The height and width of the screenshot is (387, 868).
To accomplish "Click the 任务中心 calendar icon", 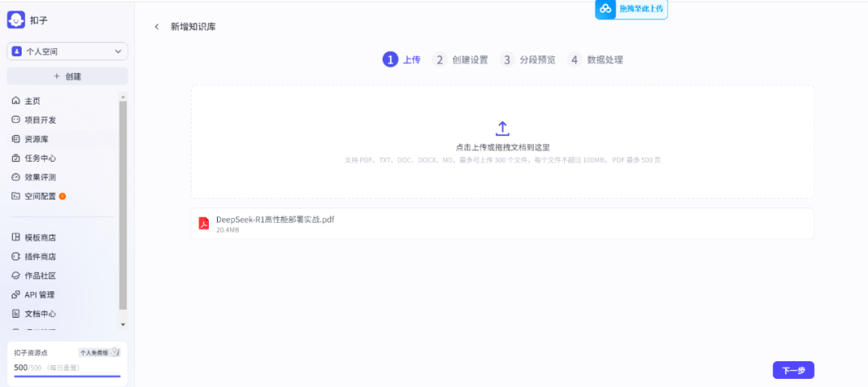I will [x=15, y=158].
